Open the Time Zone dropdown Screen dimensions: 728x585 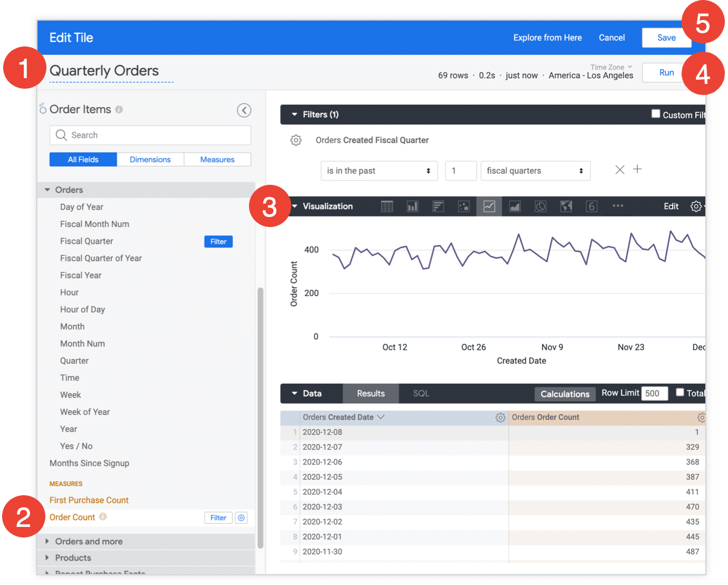click(611, 67)
